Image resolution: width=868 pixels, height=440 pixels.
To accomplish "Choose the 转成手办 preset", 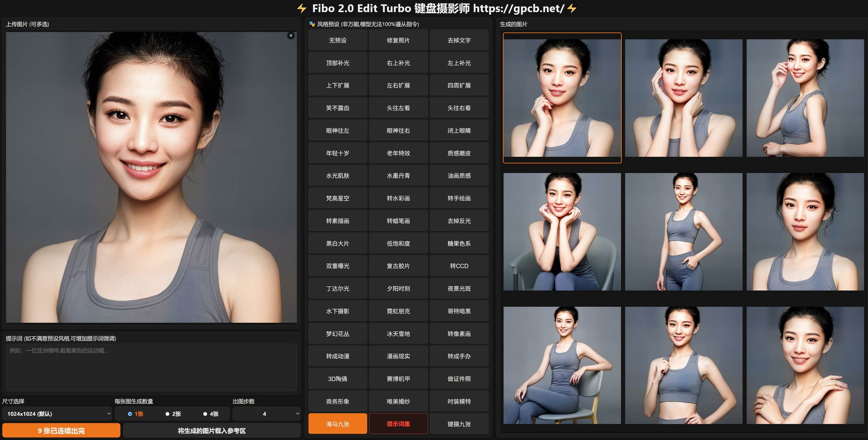I will pyautogui.click(x=459, y=356).
